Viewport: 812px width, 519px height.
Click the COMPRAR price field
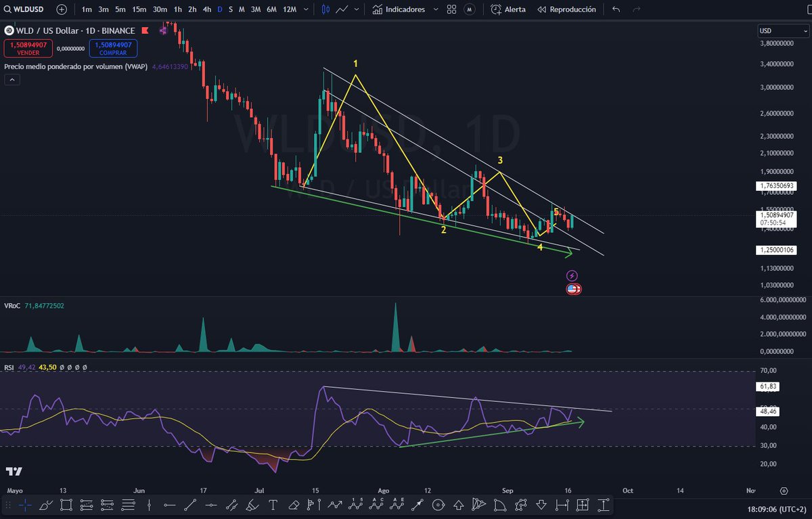(x=113, y=48)
